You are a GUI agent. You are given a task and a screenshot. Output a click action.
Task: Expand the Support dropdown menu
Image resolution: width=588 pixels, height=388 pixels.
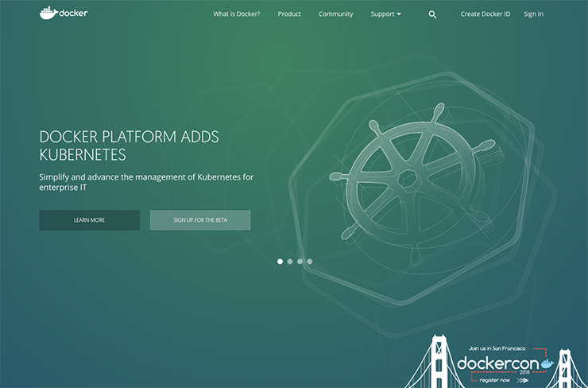pyautogui.click(x=386, y=14)
